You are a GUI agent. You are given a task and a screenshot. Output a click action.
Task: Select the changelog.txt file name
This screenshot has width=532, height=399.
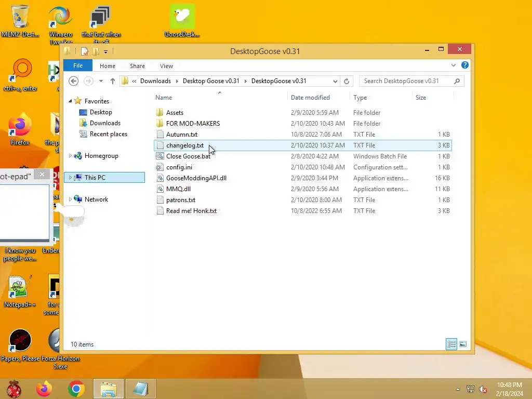(x=185, y=145)
